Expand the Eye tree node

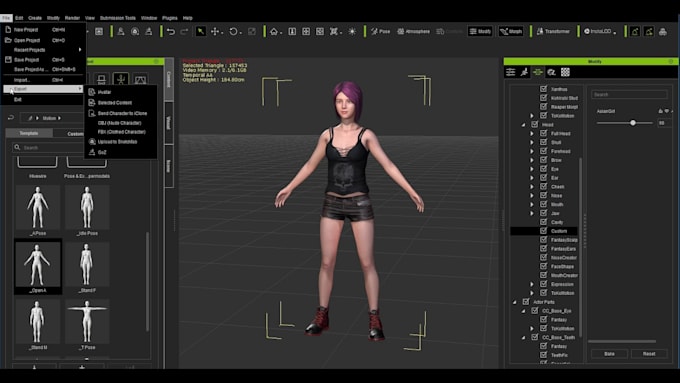pyautogui.click(x=532, y=169)
